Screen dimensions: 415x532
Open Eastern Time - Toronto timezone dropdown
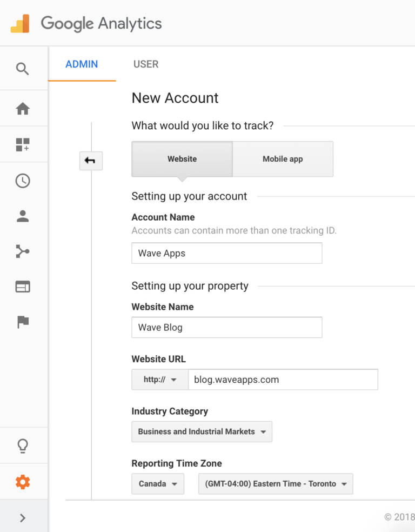click(276, 484)
